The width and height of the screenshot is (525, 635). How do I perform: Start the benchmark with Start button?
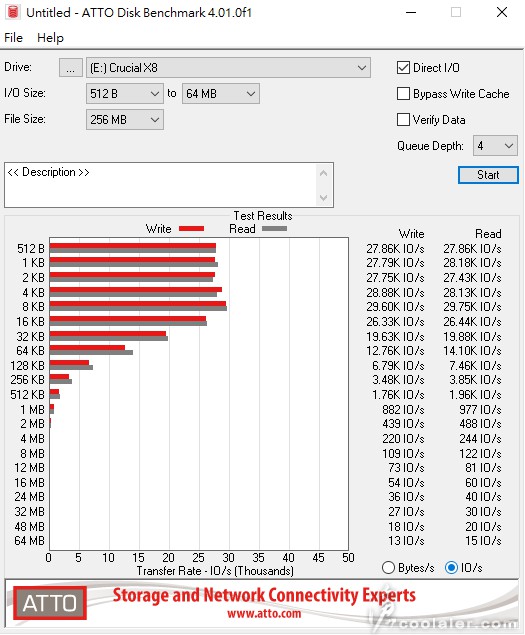488,175
